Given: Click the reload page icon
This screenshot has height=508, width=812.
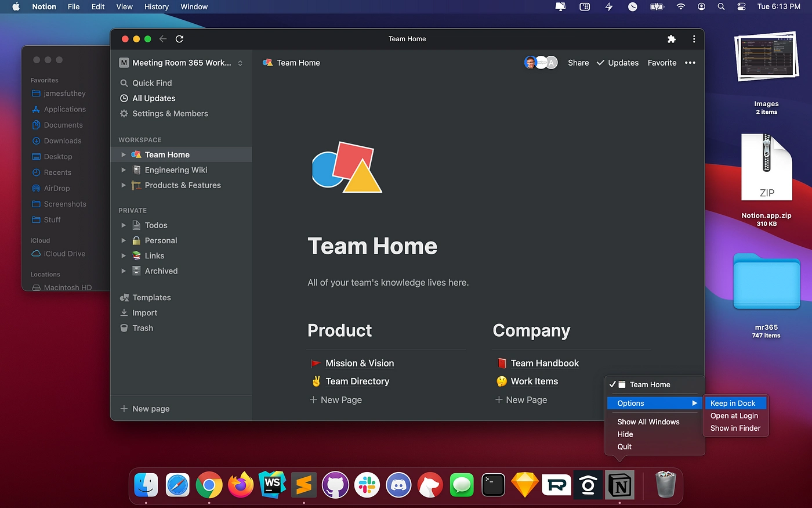Looking at the screenshot, I should coord(179,39).
